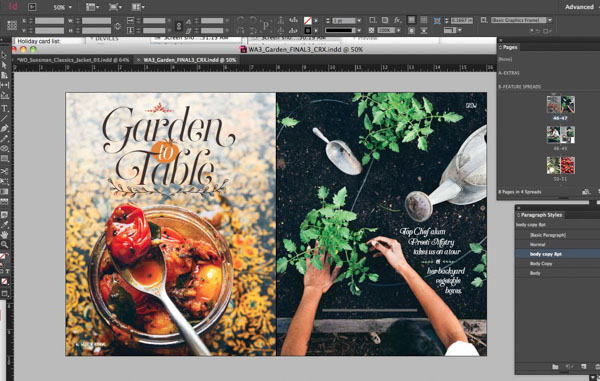The height and width of the screenshot is (381, 600).
Task: Click the Paragraph Styles panel tab
Action: (x=540, y=215)
